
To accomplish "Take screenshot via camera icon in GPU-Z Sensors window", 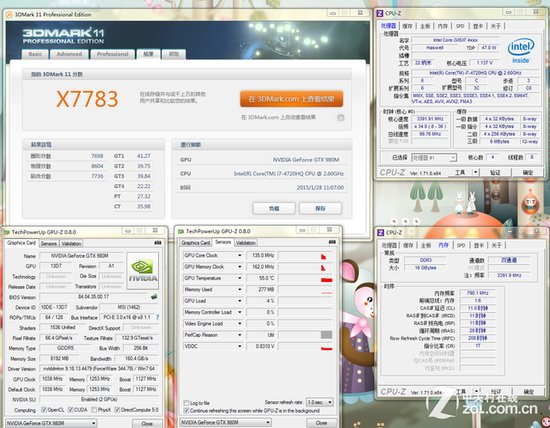I will [332, 242].
